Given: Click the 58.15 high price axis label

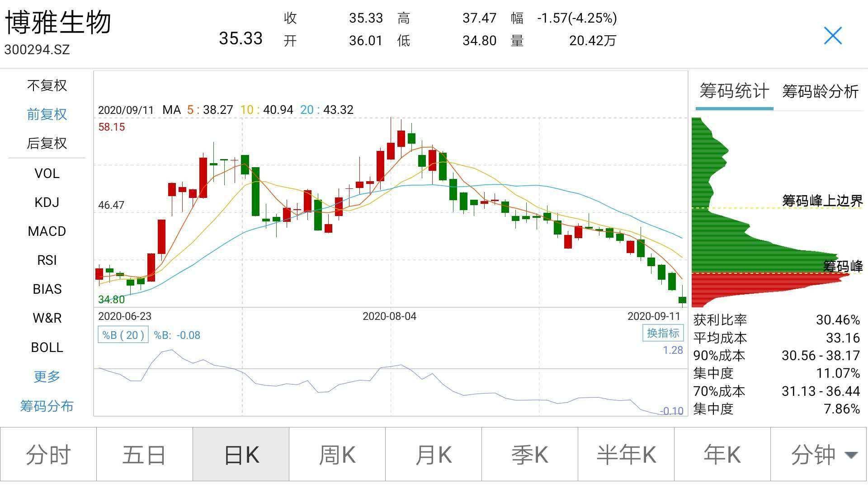Looking at the screenshot, I should tap(111, 127).
